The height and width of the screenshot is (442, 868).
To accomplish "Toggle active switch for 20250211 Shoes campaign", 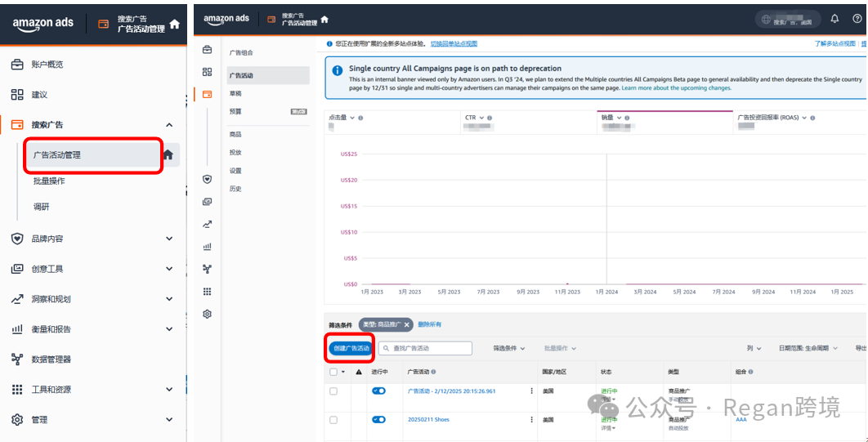I will pyautogui.click(x=379, y=420).
